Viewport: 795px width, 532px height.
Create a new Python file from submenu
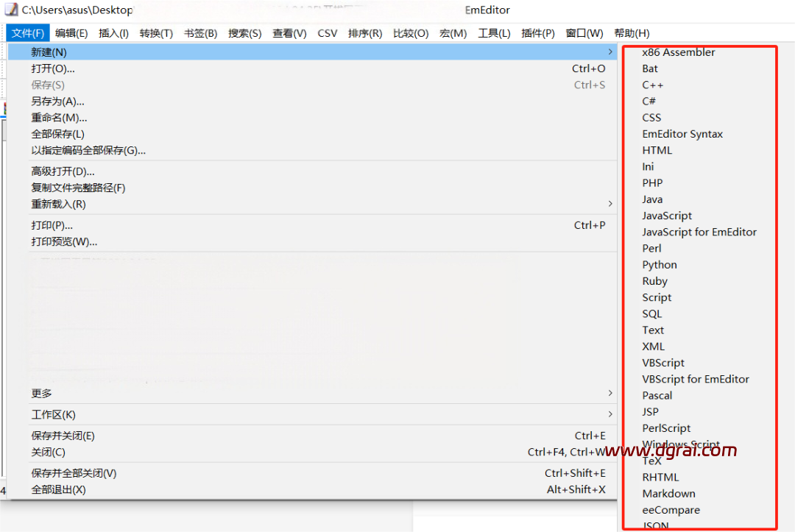coord(660,265)
